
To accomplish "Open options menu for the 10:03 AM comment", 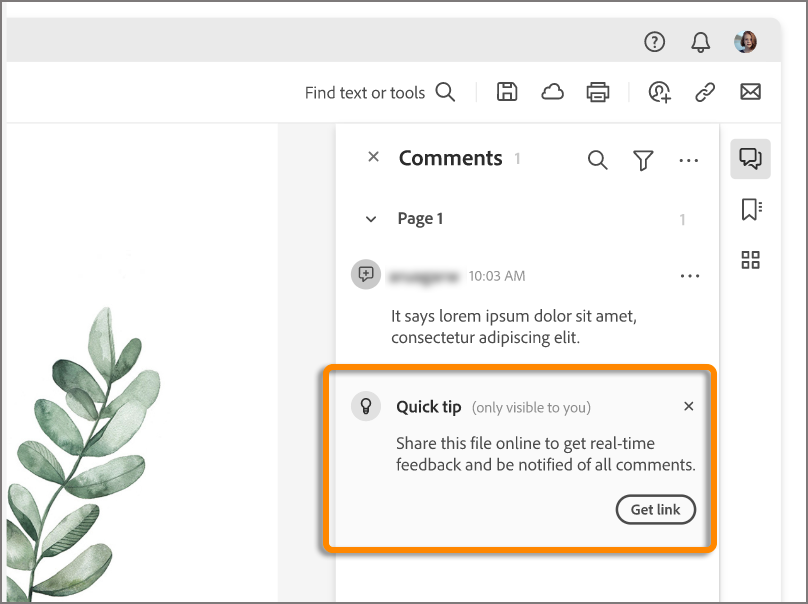I will pos(689,276).
